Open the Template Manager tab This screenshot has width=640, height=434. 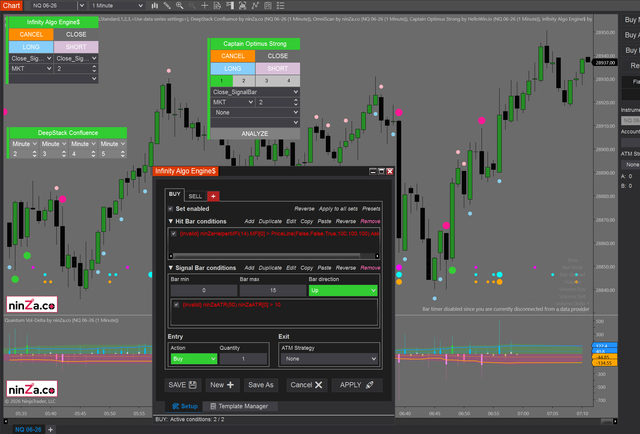tap(239, 406)
